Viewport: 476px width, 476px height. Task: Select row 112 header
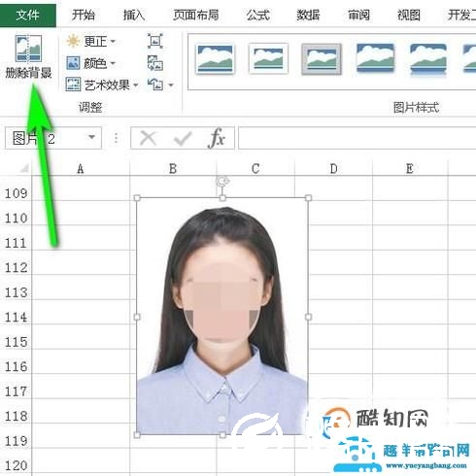coord(16,267)
